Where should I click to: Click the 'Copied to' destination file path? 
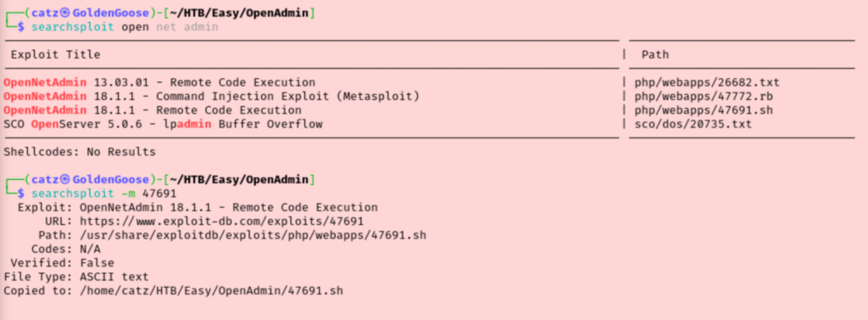(211, 290)
